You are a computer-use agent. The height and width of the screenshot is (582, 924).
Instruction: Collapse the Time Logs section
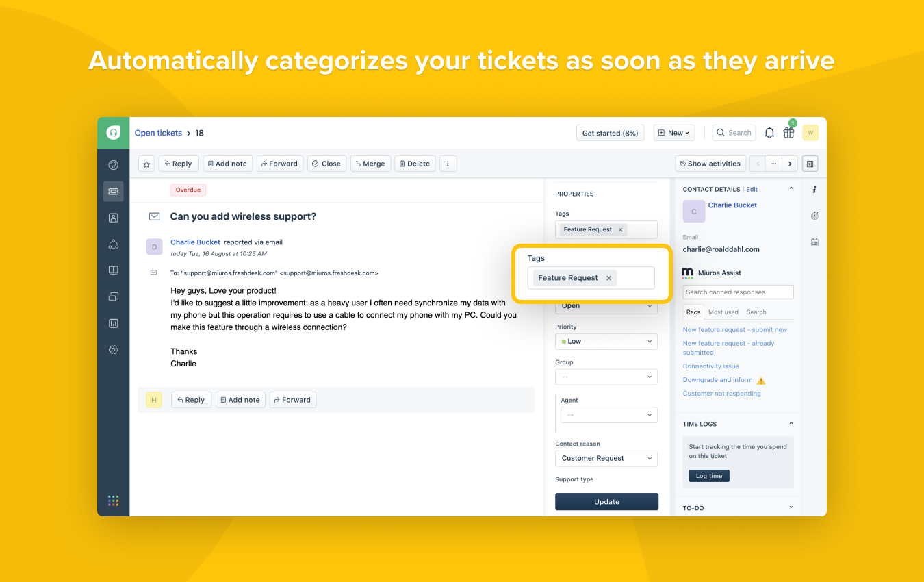[x=791, y=424]
